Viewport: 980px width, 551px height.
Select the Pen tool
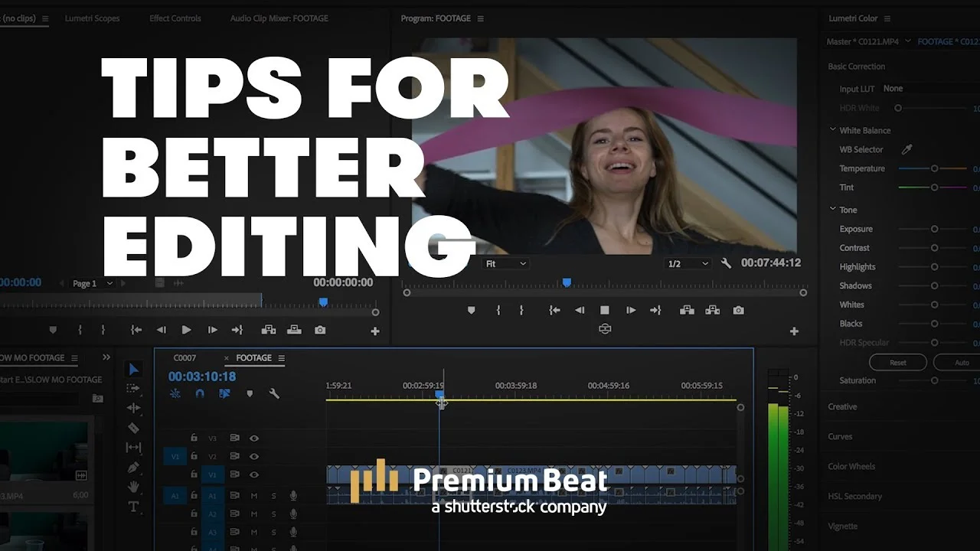click(x=133, y=467)
